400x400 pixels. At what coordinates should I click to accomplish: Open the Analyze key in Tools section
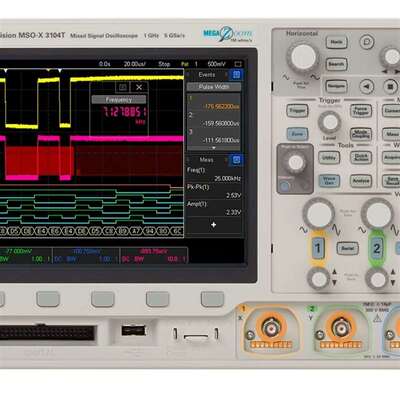click(x=361, y=181)
